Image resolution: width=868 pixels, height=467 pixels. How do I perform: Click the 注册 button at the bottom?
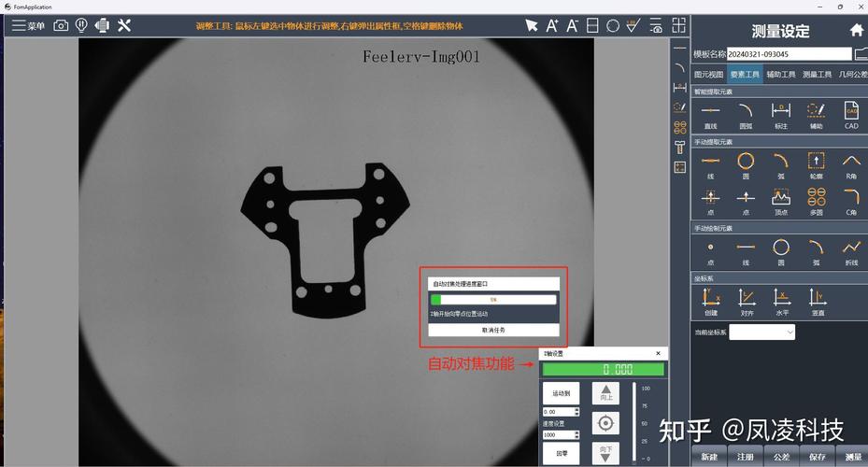745,457
